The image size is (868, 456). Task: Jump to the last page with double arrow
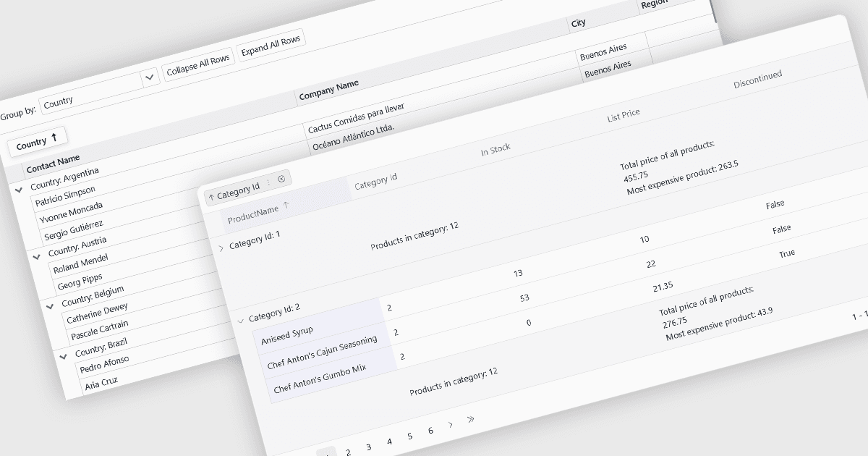[x=471, y=419]
